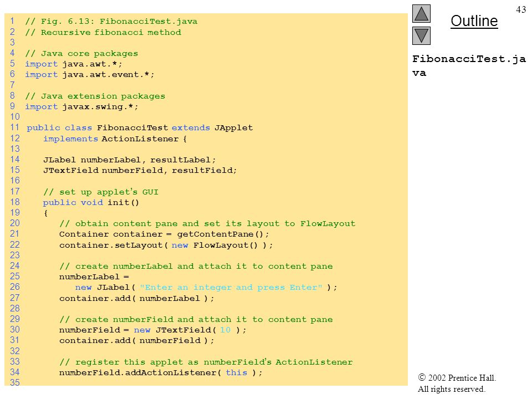
Task: Click the JLabel numberLabel declaration line
Action: [129, 160]
